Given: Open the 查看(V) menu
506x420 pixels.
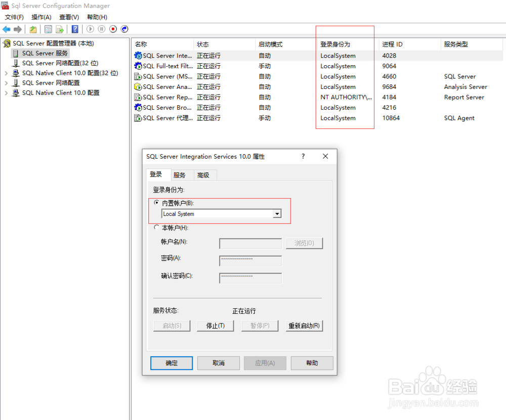Looking at the screenshot, I should 69,17.
